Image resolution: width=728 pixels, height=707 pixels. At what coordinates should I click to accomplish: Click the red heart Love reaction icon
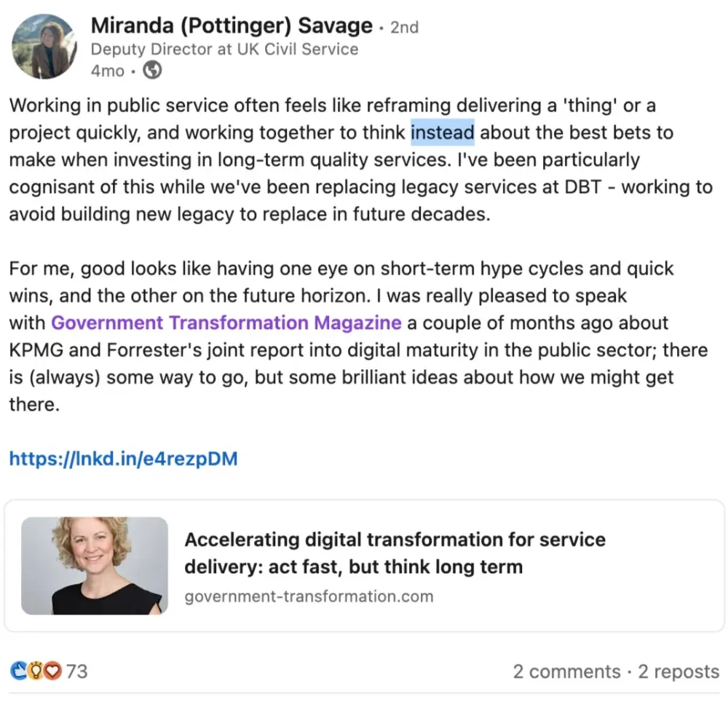[52, 671]
